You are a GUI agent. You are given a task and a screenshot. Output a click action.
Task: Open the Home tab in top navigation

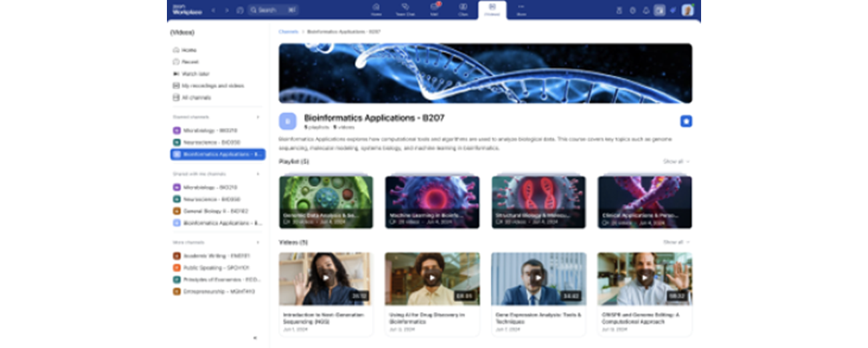376,9
